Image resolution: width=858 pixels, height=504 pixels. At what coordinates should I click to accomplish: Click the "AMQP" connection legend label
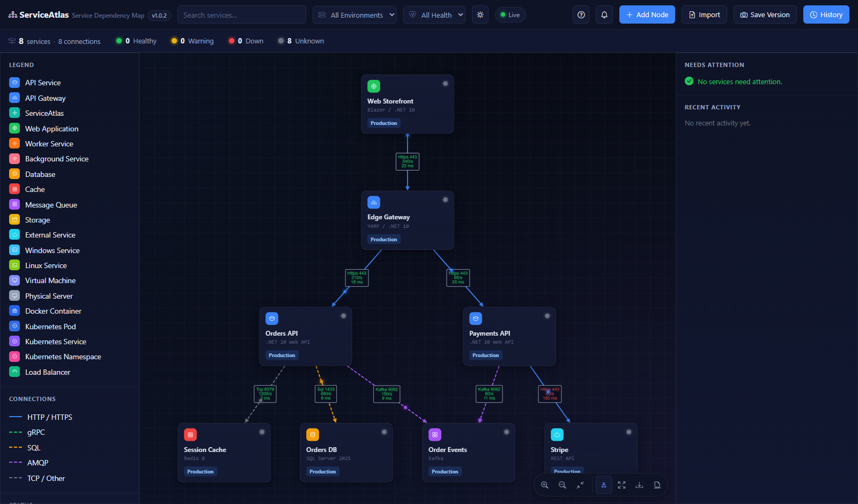pos(38,463)
